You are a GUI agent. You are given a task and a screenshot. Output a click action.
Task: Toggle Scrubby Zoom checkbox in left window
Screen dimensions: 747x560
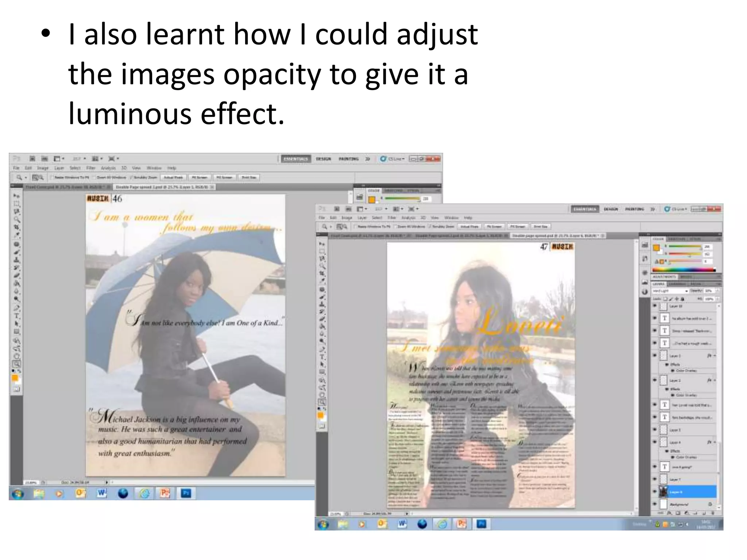132,178
